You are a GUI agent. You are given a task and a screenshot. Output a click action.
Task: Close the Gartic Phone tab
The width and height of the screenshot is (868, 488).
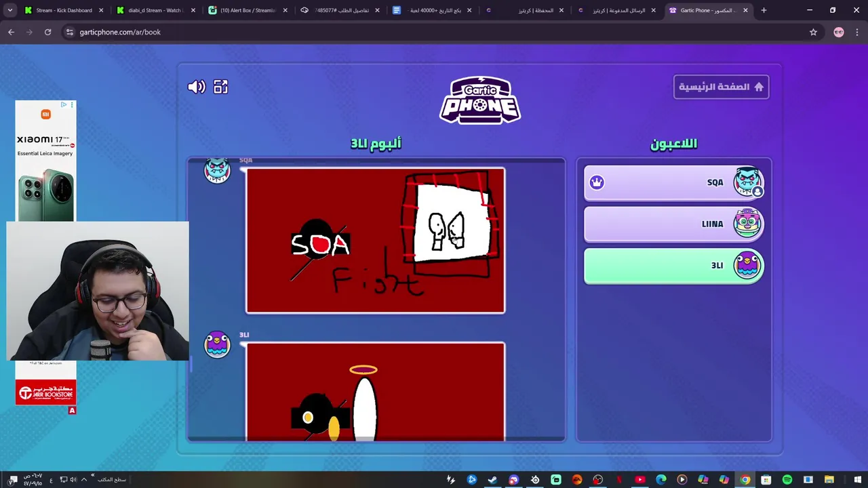[x=745, y=10]
